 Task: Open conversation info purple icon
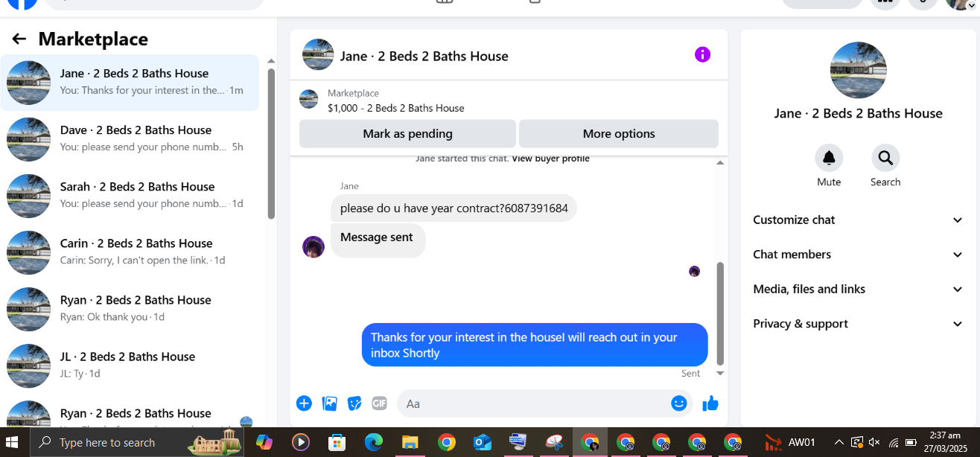(702, 54)
